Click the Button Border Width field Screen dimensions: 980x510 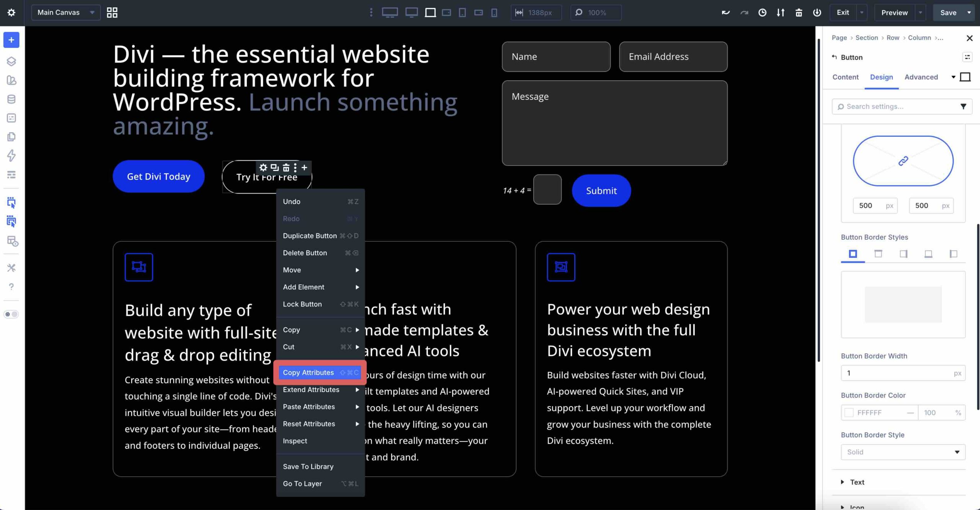(x=903, y=373)
